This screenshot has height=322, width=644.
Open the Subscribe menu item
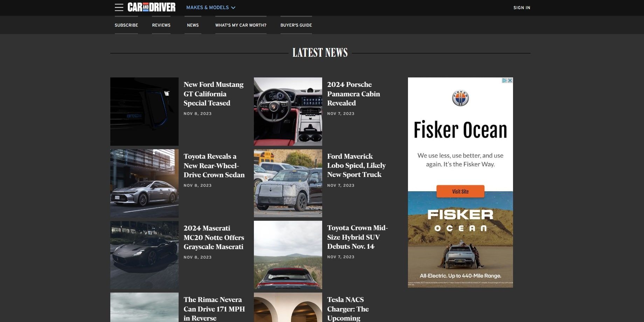point(126,25)
